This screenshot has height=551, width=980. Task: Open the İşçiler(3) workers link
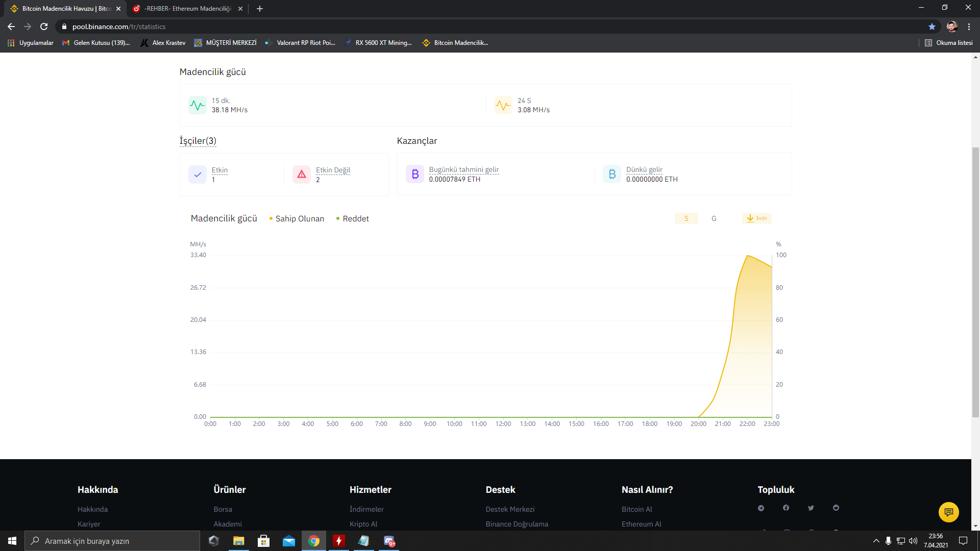(x=198, y=141)
